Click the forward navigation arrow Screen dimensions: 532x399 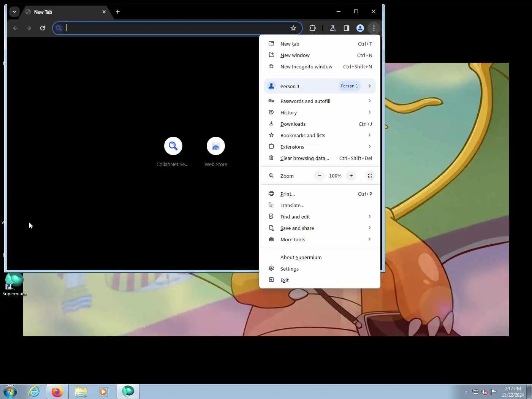point(29,28)
